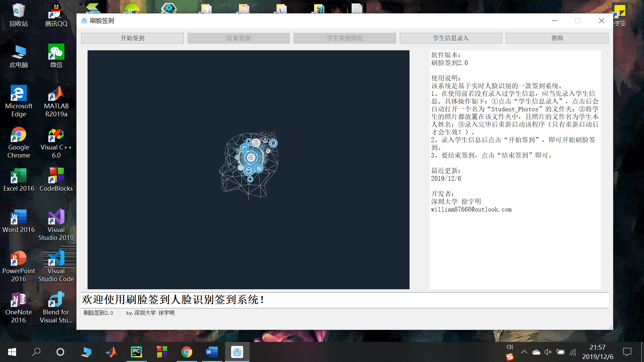Click the PyCharm icon in taskbar
This screenshot has height=362, width=644.
(136, 352)
